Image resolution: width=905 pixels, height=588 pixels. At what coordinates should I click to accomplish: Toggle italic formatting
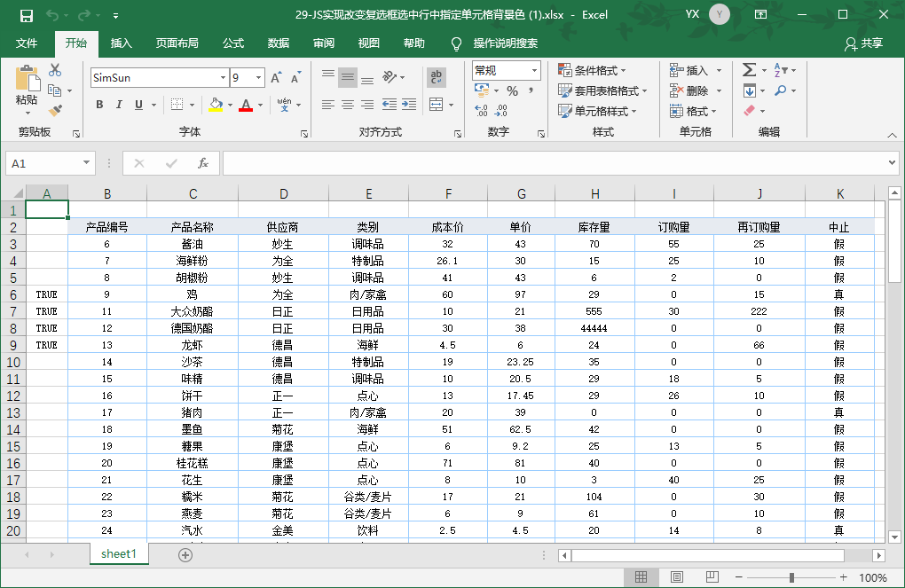119,105
